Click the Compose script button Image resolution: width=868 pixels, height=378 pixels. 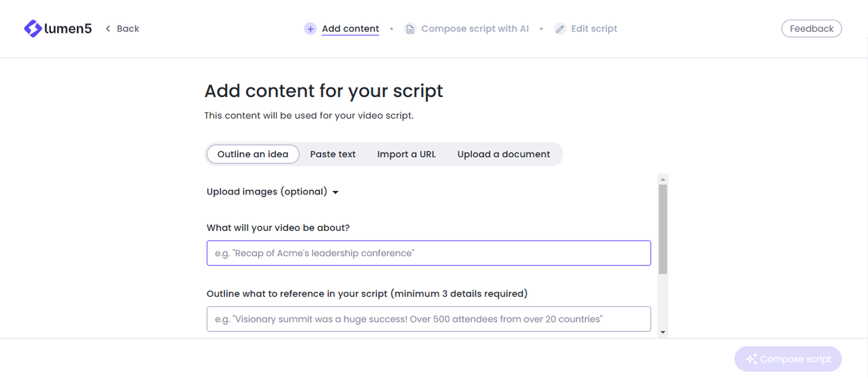point(788,359)
